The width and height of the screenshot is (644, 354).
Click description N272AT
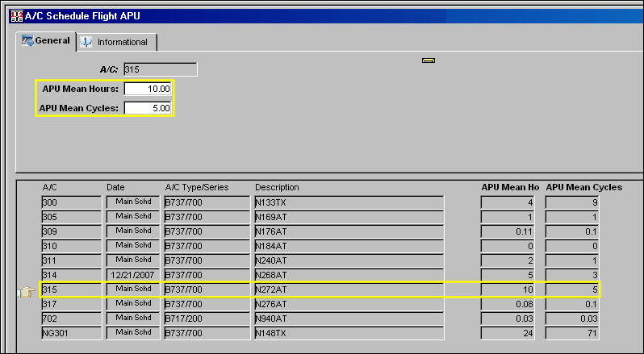[x=349, y=289]
